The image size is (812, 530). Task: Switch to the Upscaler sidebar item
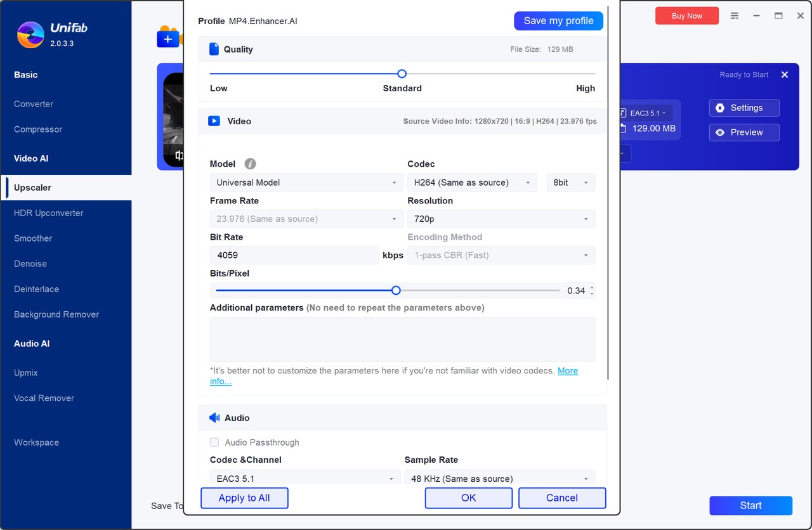(32, 188)
